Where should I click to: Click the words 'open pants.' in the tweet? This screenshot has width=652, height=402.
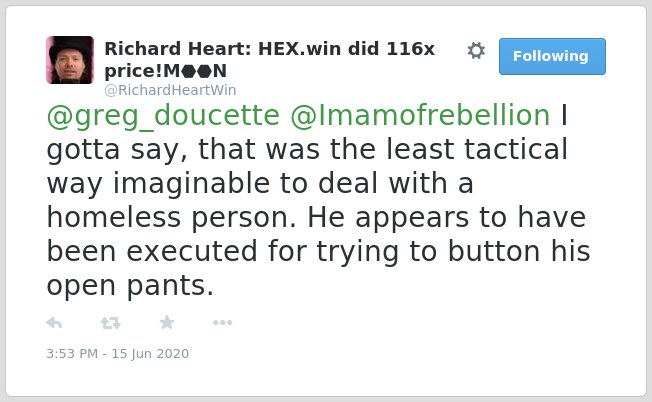click(x=130, y=286)
